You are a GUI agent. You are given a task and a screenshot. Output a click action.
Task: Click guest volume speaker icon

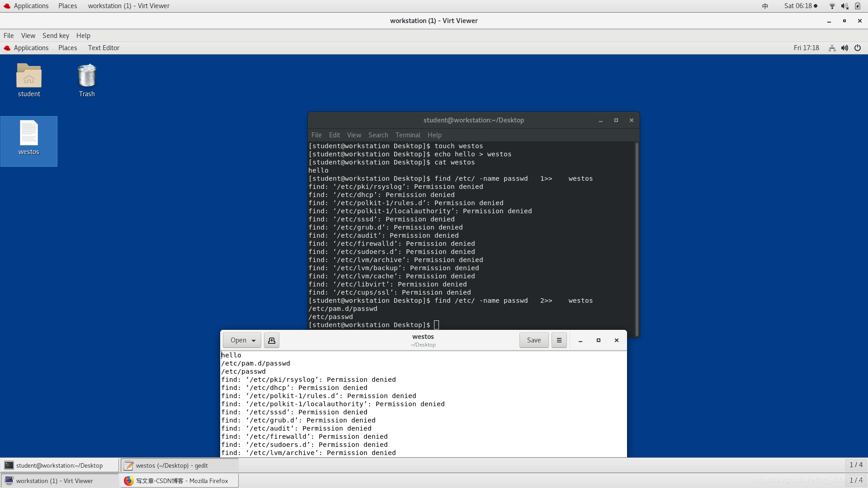click(844, 48)
